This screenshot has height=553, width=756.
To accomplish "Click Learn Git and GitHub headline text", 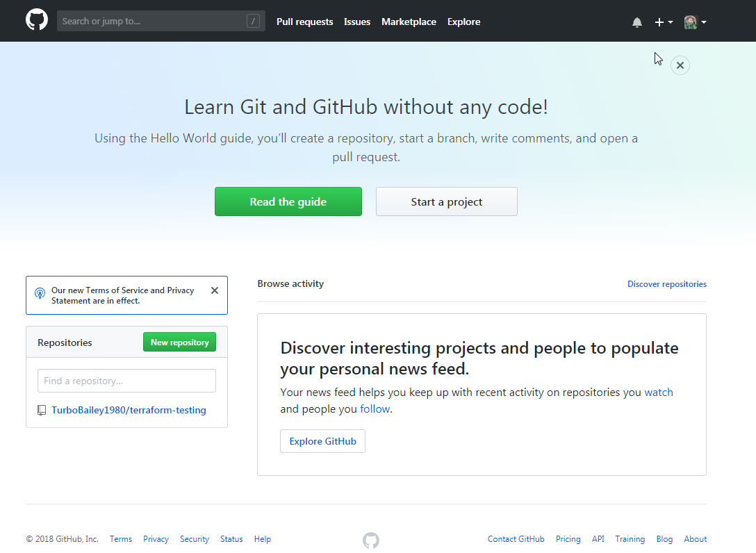I will [x=366, y=107].
